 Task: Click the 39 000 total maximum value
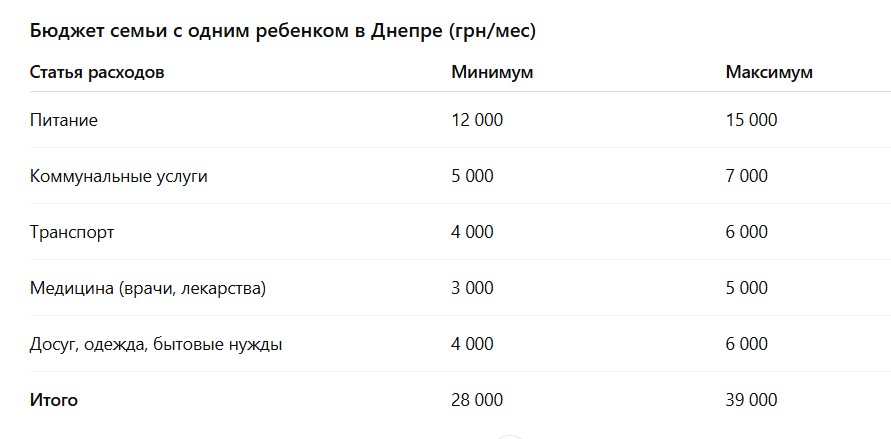click(751, 400)
